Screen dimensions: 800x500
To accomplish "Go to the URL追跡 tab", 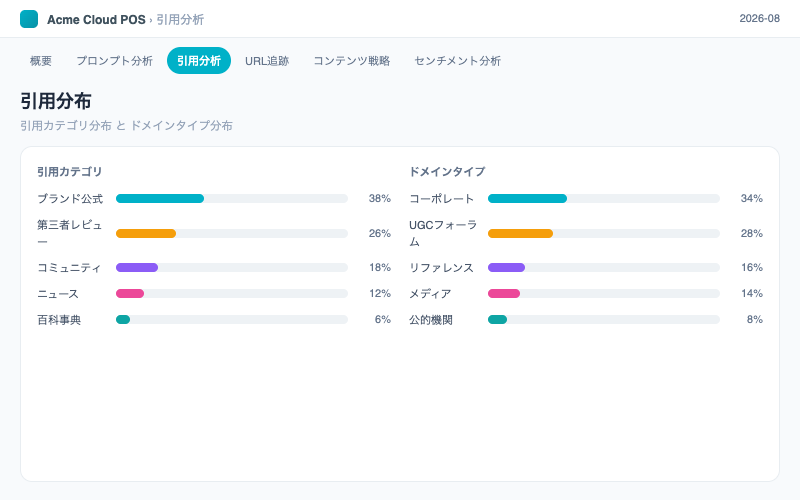I will (267, 61).
